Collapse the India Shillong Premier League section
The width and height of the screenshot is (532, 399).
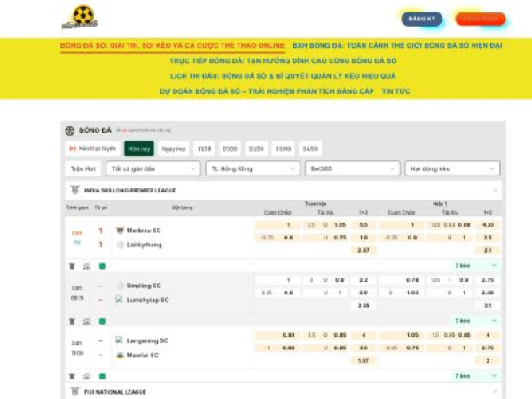coord(496,190)
